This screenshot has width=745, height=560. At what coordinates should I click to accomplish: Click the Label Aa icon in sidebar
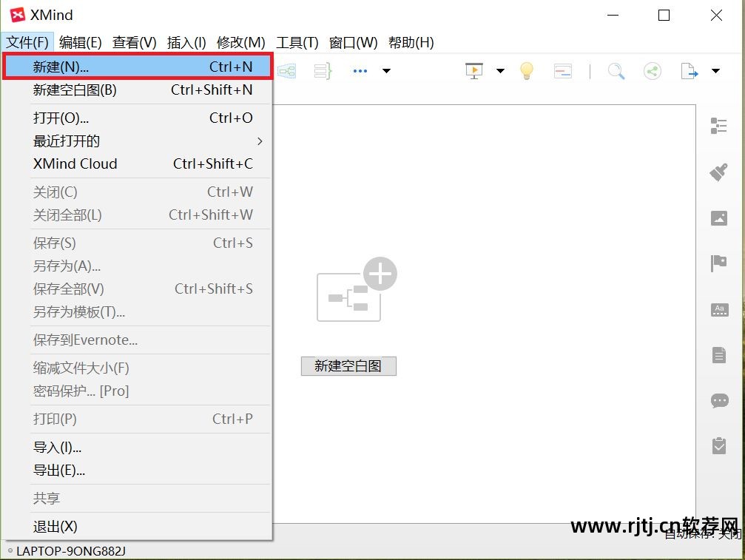click(718, 310)
